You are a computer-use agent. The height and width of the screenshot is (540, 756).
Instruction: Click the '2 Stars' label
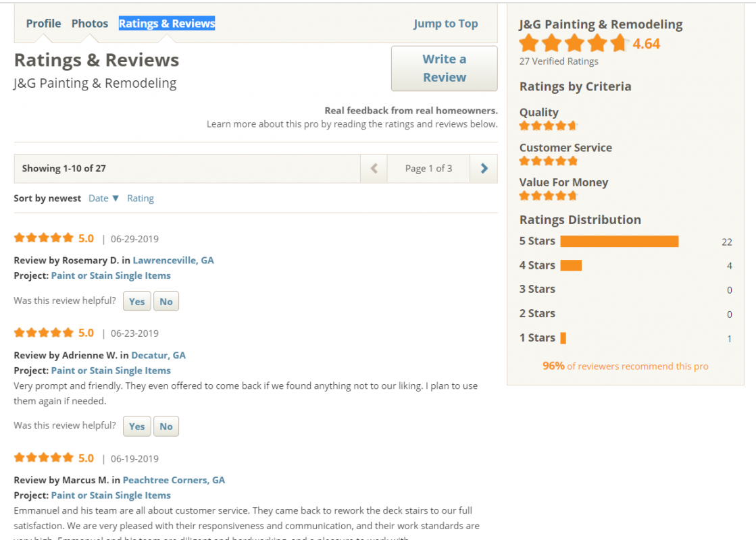coord(537,314)
